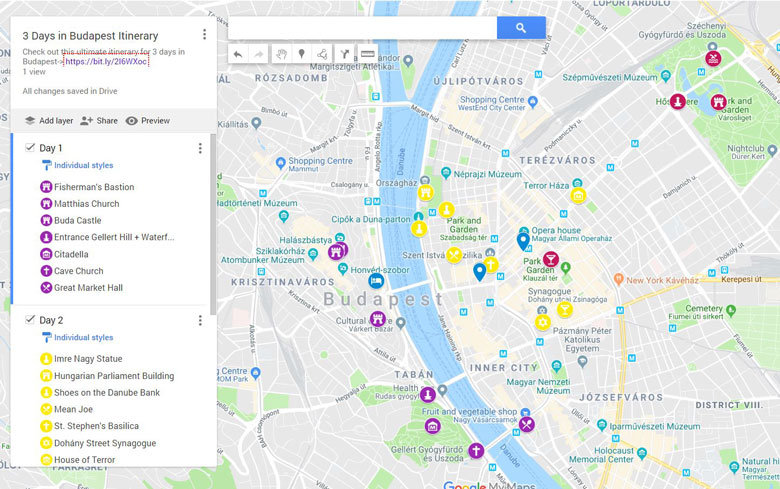The height and width of the screenshot is (489, 780).
Task: Click the purple statue marker near Rudas gyógyfürdő
Action: (428, 395)
